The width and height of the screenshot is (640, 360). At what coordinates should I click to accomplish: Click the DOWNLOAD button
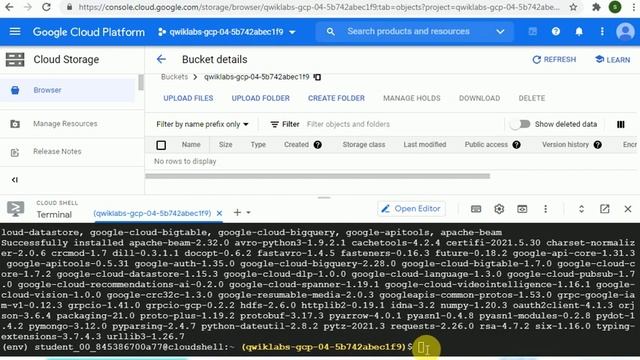pos(479,98)
